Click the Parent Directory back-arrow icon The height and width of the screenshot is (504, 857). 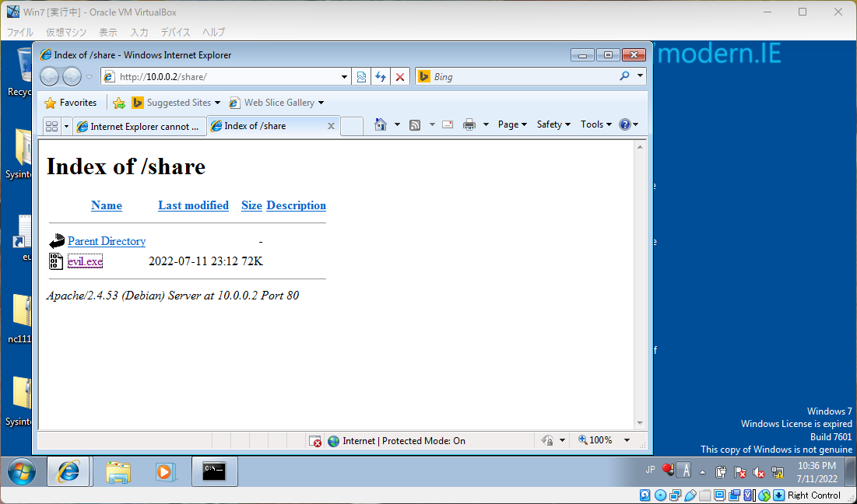tap(56, 241)
